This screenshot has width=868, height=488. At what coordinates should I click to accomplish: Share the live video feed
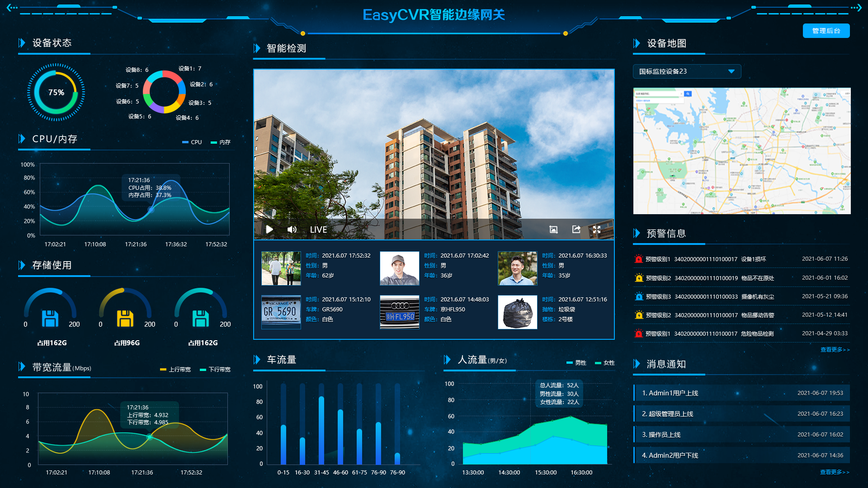(576, 230)
